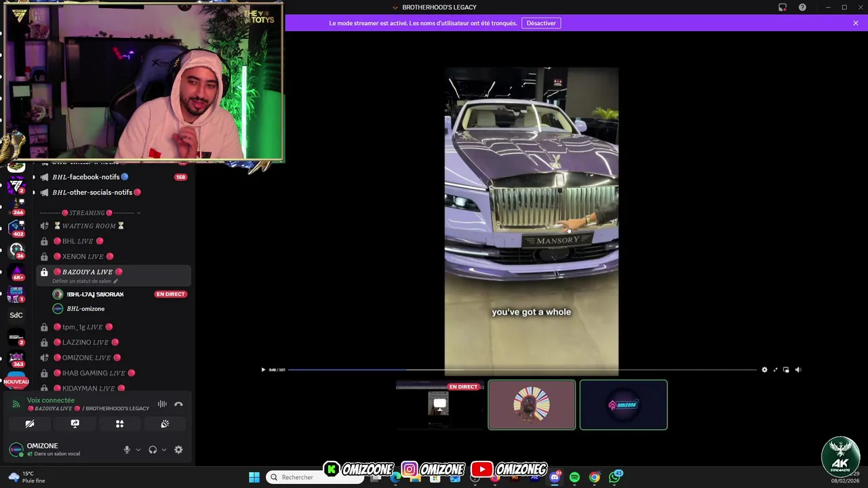Click the EN DIRECT badge beside SNORLAX
The height and width of the screenshot is (488, 868).
171,294
